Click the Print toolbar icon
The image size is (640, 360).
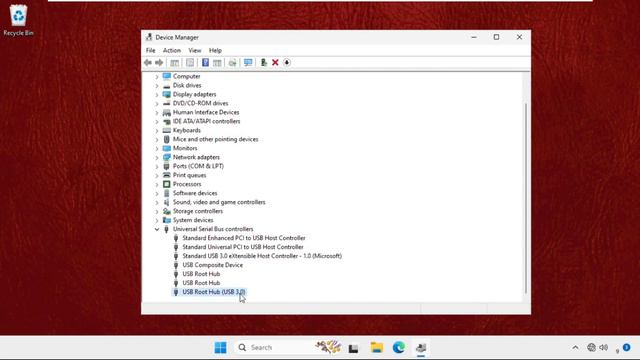(232, 62)
